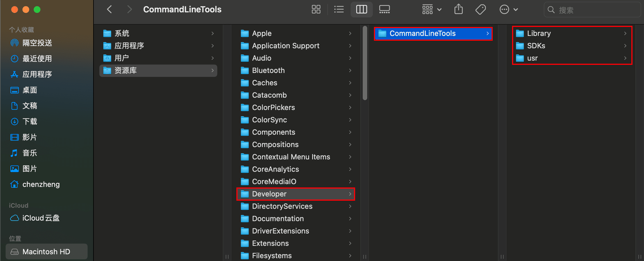The image size is (644, 261).
Task: Select the Extensions folder
Action: coord(296,243)
